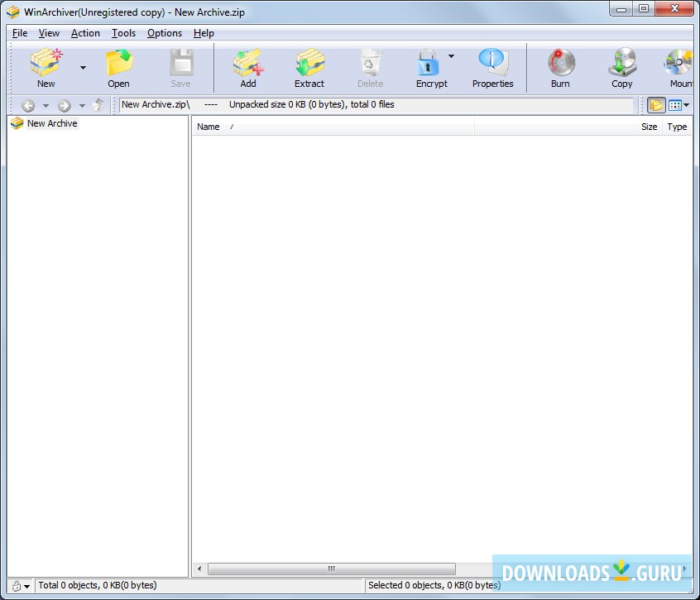The height and width of the screenshot is (600, 700).
Task: Minimize the WinArchiver window
Action: coord(621,8)
